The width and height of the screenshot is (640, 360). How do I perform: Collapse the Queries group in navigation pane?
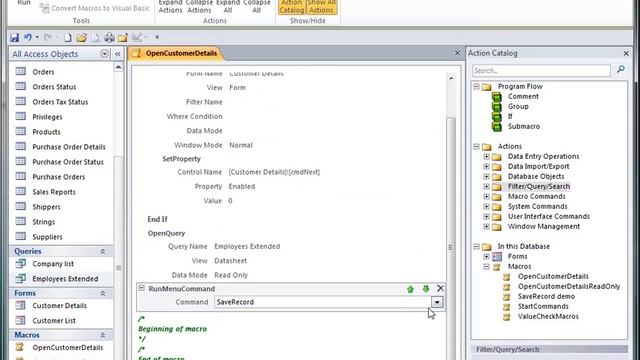pyautogui.click(x=102, y=251)
